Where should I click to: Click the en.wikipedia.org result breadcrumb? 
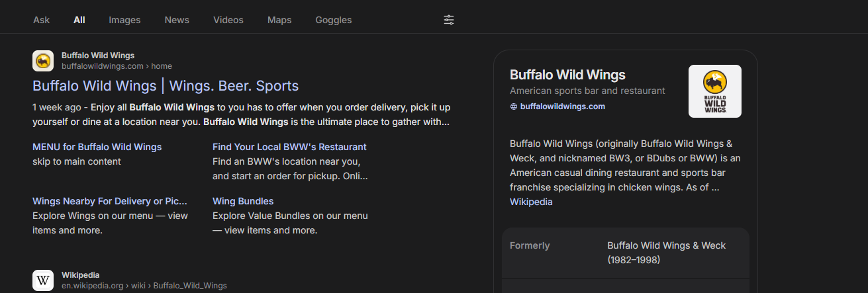(144, 286)
